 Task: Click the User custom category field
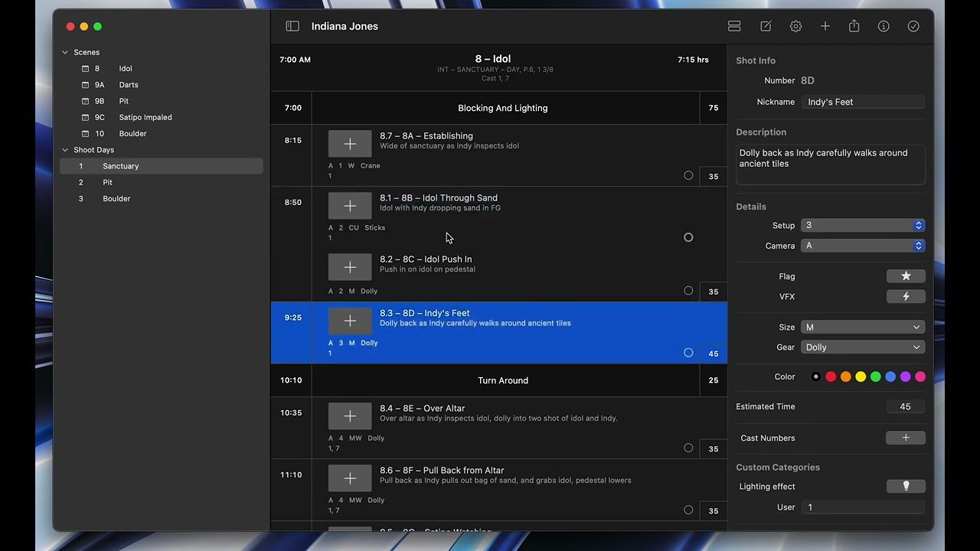[x=863, y=507]
